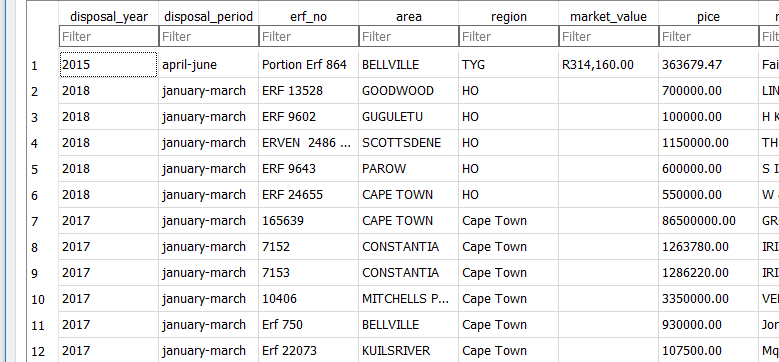779x362 pixels.
Task: Sort by the disposal_period column header
Action: [209, 16]
